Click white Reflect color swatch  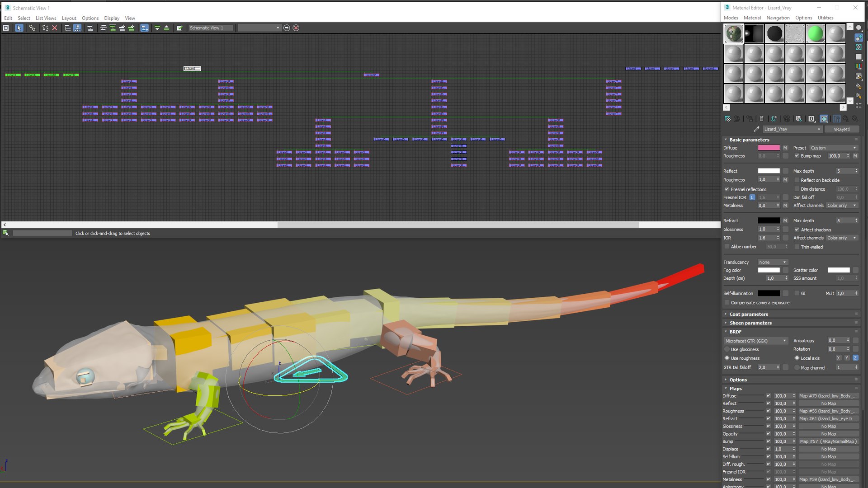tap(769, 171)
